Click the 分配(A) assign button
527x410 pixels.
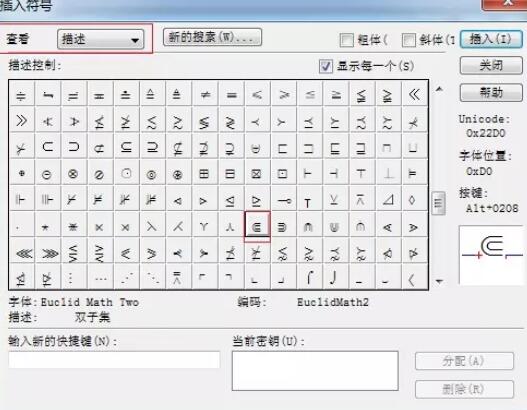(464, 361)
